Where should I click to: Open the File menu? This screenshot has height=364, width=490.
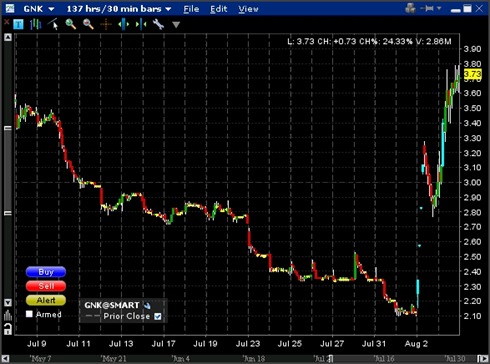tap(191, 9)
